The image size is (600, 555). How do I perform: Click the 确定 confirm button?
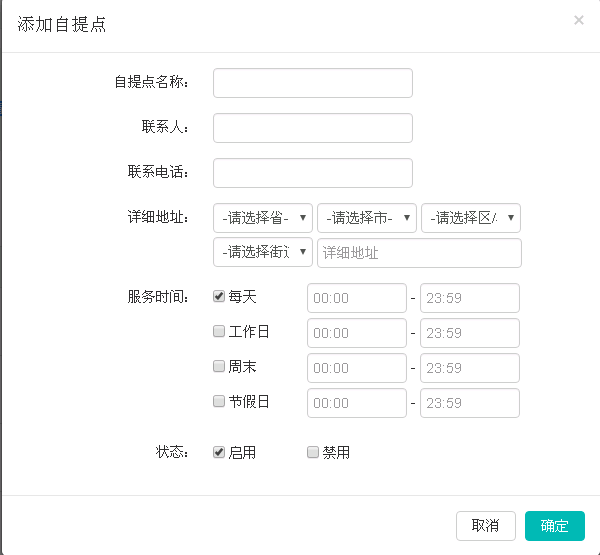pyautogui.click(x=554, y=526)
